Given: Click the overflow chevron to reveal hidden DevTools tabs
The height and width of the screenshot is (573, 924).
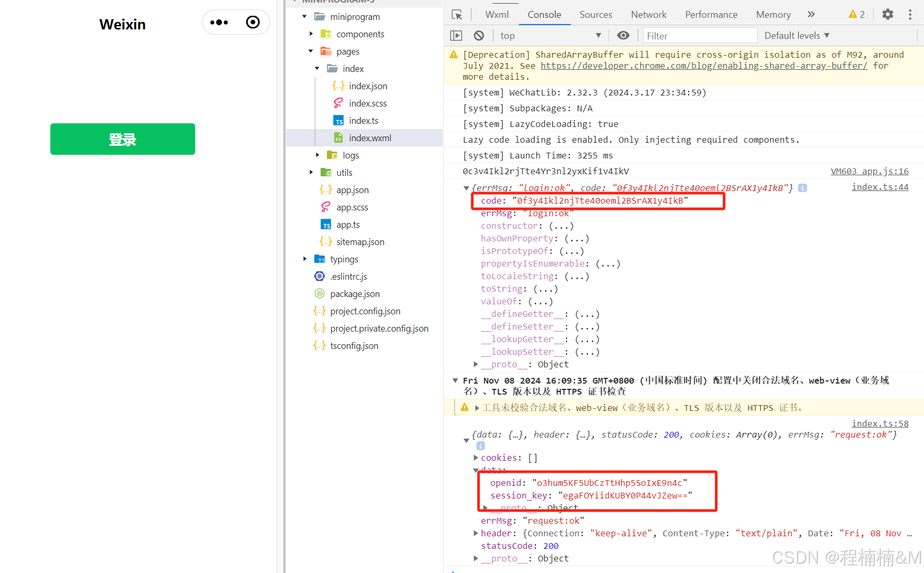Looking at the screenshot, I should (811, 14).
